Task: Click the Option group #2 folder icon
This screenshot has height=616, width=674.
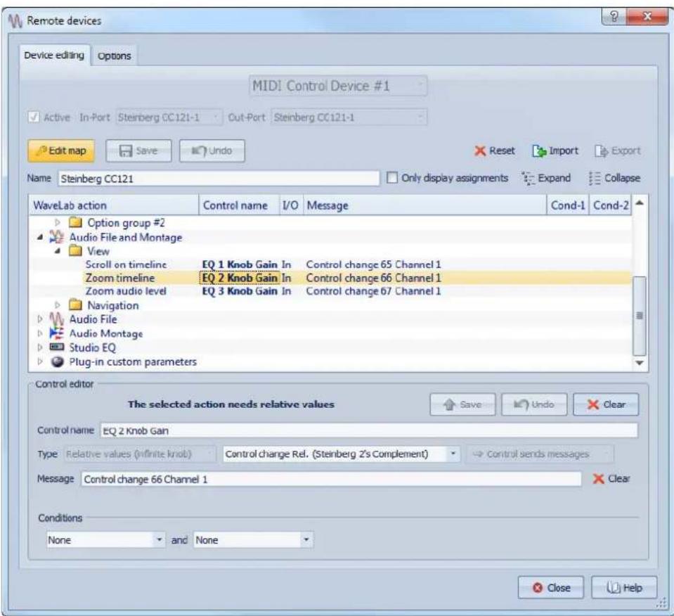Action: (x=76, y=223)
